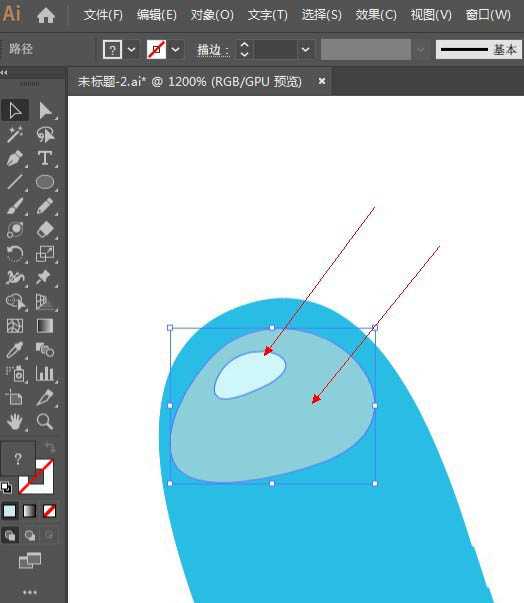Click the stroke swatch in toolbox

[x=37, y=477]
